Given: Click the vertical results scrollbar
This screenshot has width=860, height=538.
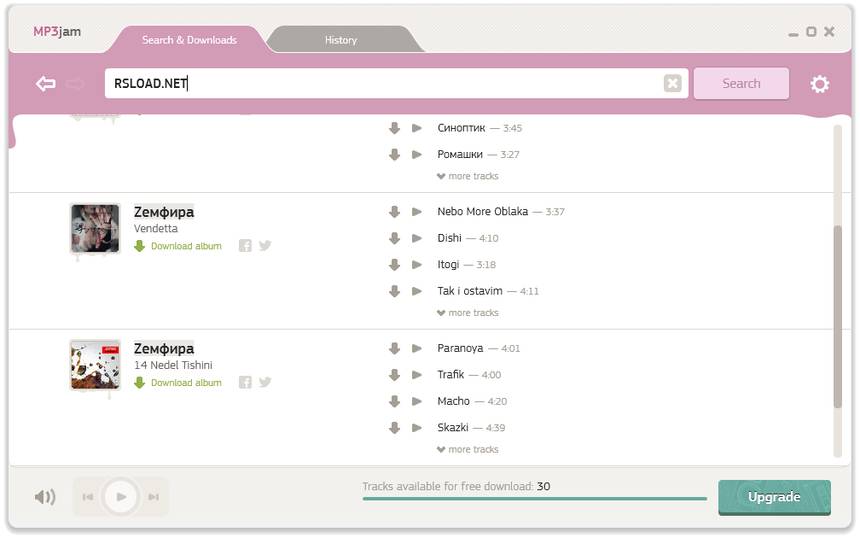Looking at the screenshot, I should point(838,316).
